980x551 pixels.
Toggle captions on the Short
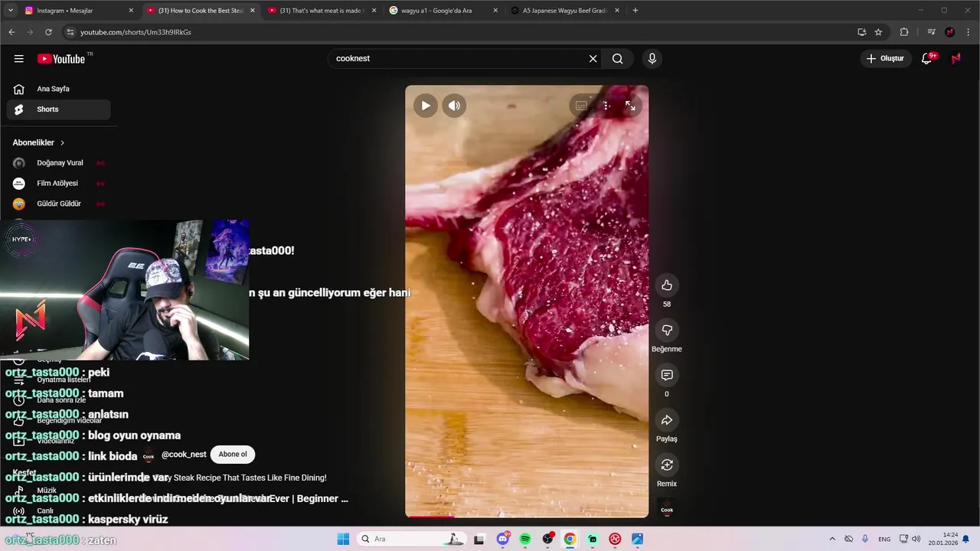click(581, 106)
